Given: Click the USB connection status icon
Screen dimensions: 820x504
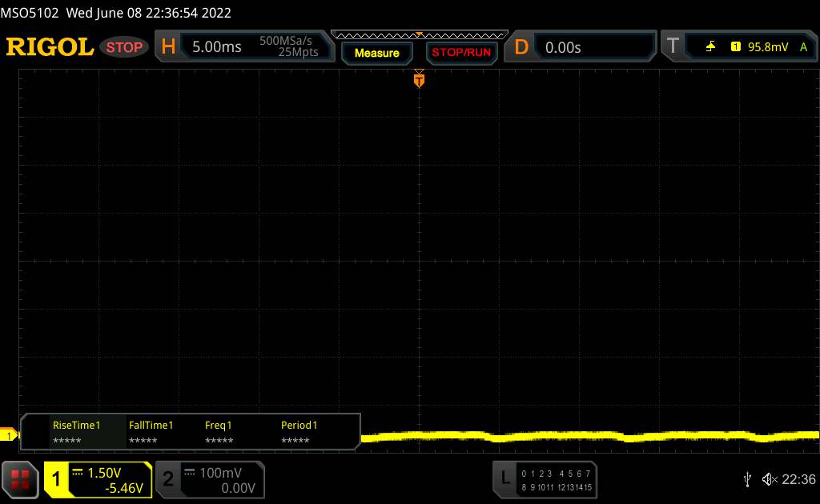Looking at the screenshot, I should pyautogui.click(x=748, y=479).
